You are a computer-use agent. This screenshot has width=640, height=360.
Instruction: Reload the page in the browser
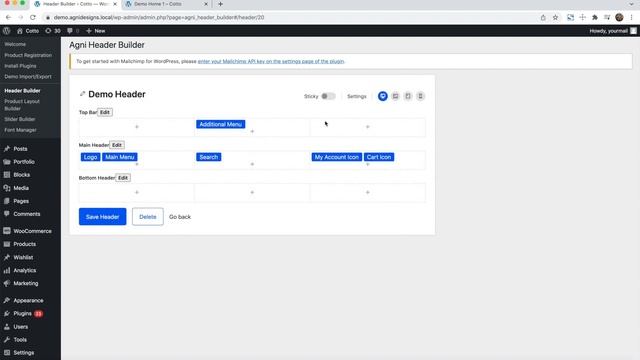click(33, 18)
